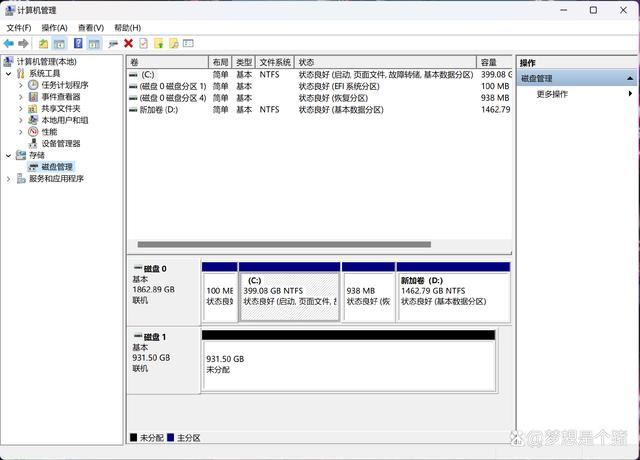Click the 任务计划程序 clock icon
The height and width of the screenshot is (460, 640).
(x=33, y=85)
